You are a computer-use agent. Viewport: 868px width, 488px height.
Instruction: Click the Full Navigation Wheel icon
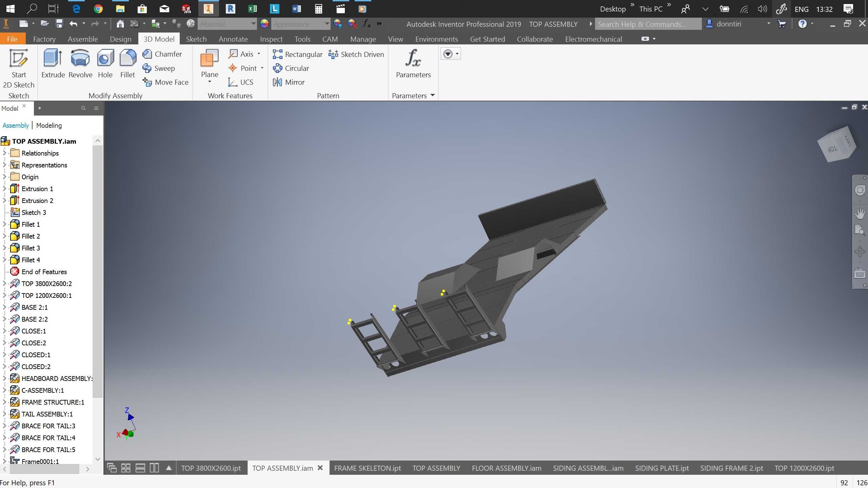(860, 190)
